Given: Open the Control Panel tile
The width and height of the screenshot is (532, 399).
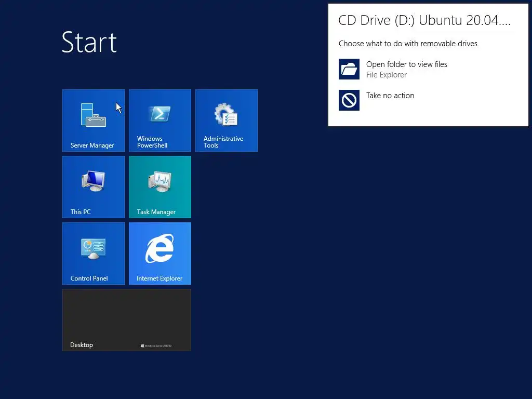Looking at the screenshot, I should click(94, 254).
